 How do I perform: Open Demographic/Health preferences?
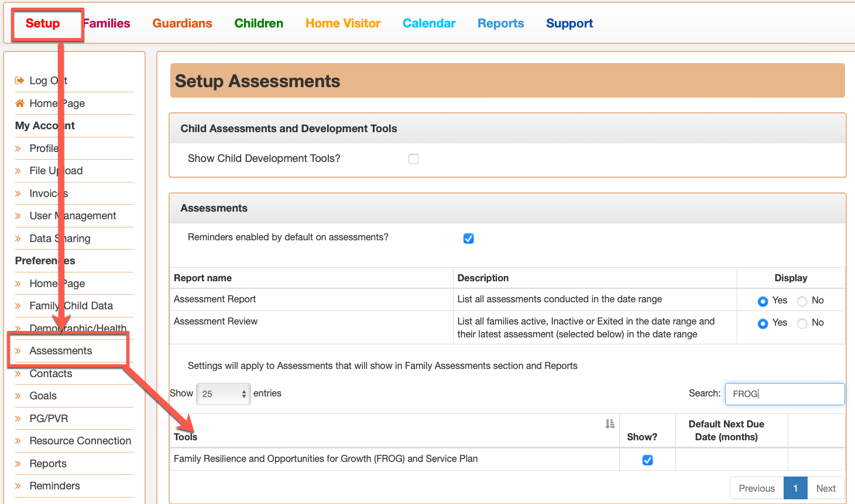click(78, 329)
